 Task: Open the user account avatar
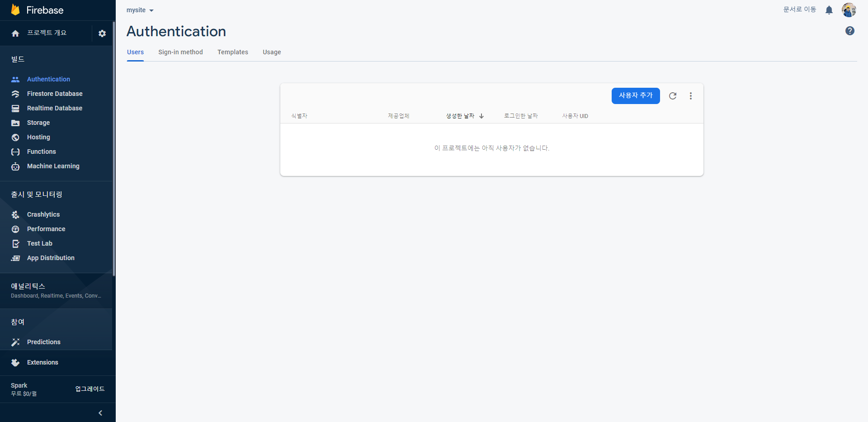coord(849,10)
